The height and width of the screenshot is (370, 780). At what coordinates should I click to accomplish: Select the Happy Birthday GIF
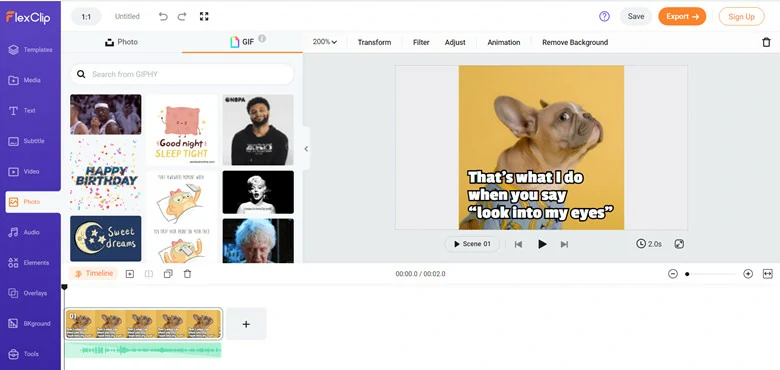[105, 175]
